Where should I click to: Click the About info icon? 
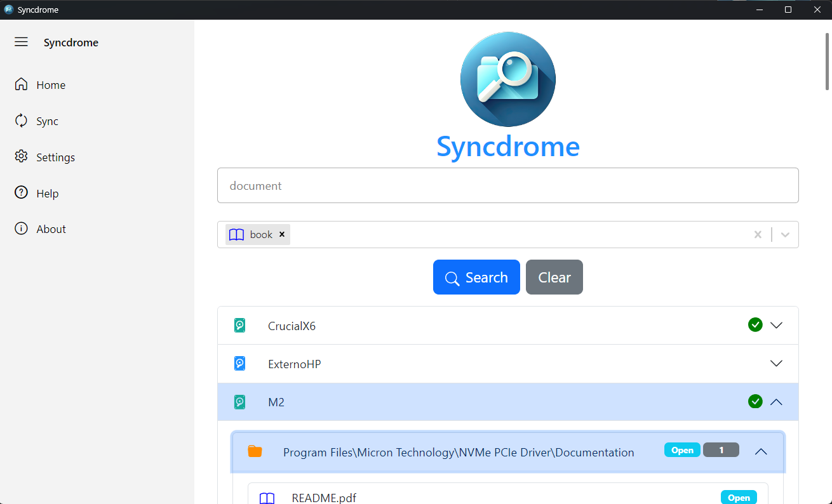(21, 229)
